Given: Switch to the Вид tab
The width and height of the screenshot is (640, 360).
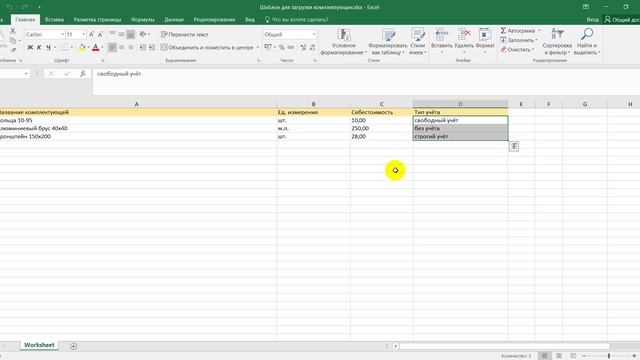Looking at the screenshot, I should tap(250, 20).
